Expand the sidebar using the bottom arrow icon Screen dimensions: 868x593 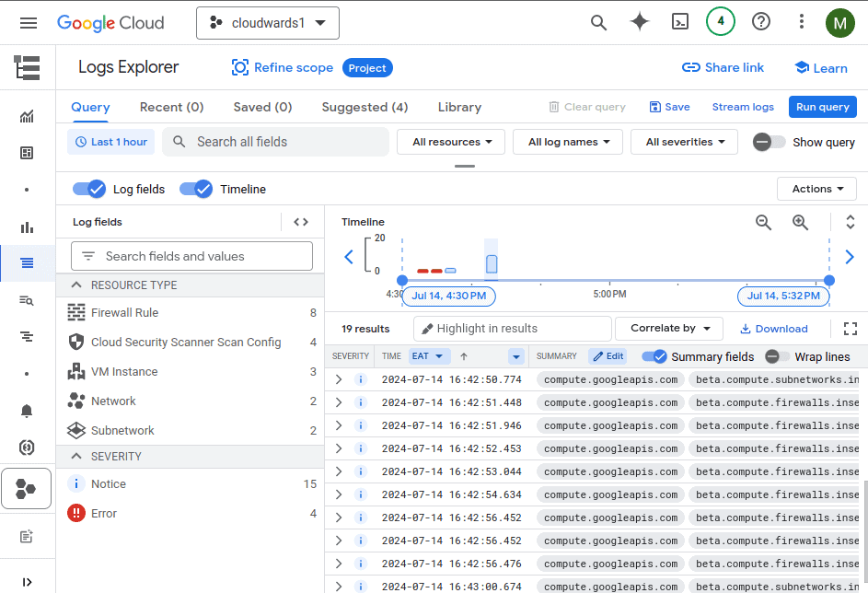(27, 582)
